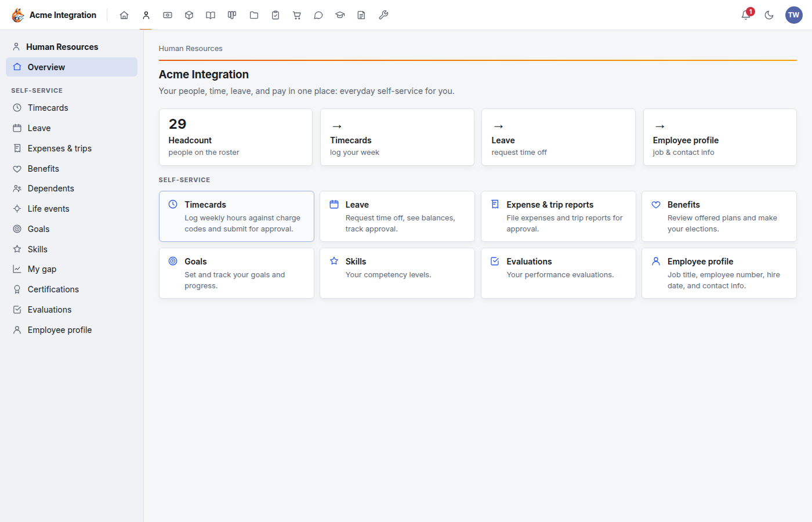Click the checkbox icon on Evaluations tile
812x522 pixels.
[495, 261]
